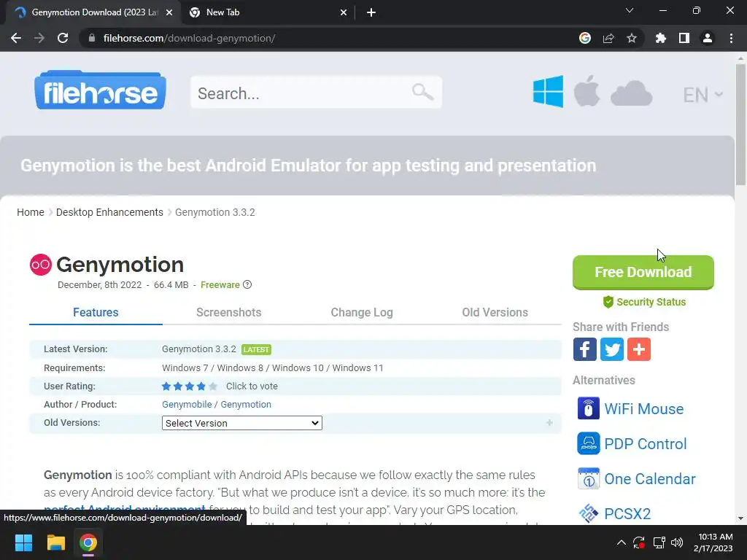Click the Chrome taskbar icon

[x=88, y=542]
